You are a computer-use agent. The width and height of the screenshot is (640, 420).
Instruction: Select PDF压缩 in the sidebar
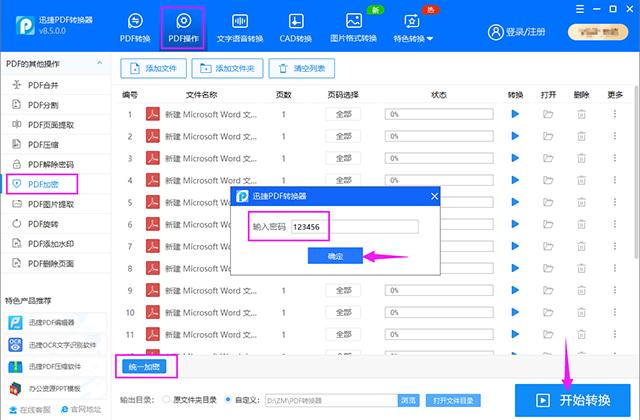coord(56,144)
